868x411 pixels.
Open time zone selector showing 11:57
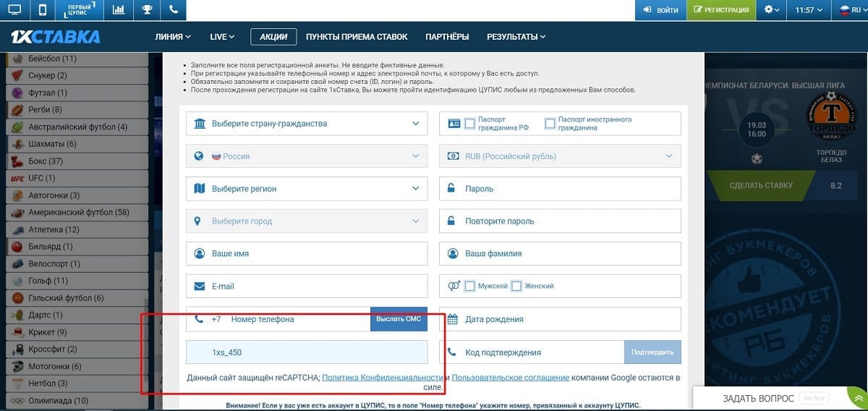coord(809,10)
